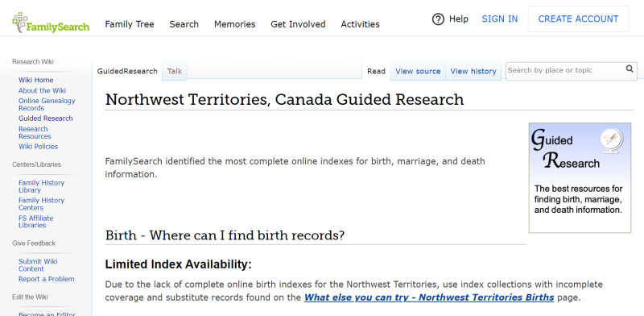Click the Research Wiki sidebar heading
Image resolution: width=644 pixels, height=316 pixels.
coord(33,62)
